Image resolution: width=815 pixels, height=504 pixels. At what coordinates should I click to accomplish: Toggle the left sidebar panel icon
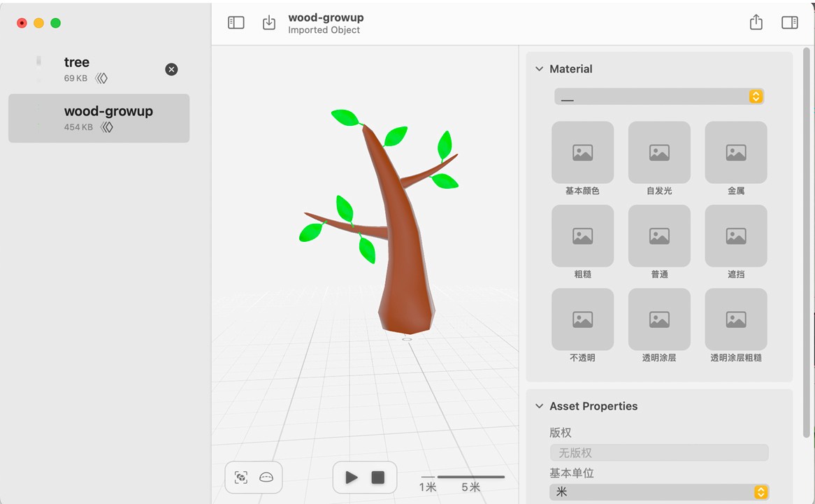pyautogui.click(x=236, y=22)
